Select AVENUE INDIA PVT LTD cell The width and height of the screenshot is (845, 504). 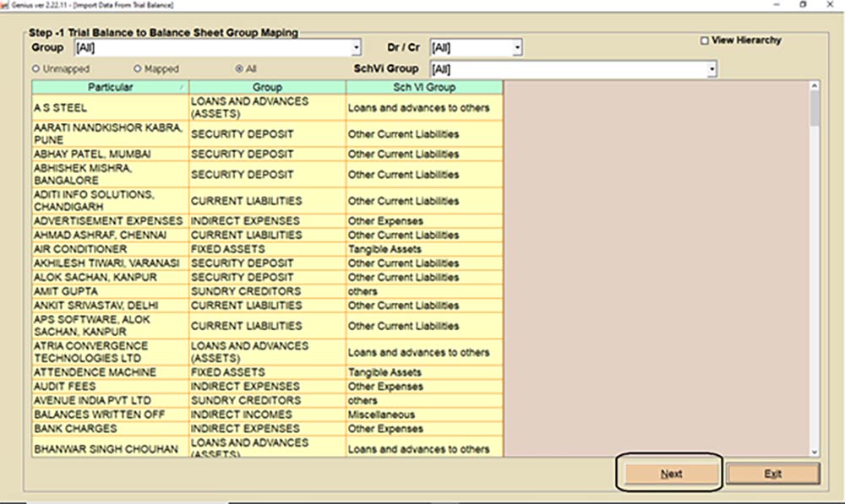tap(111, 400)
